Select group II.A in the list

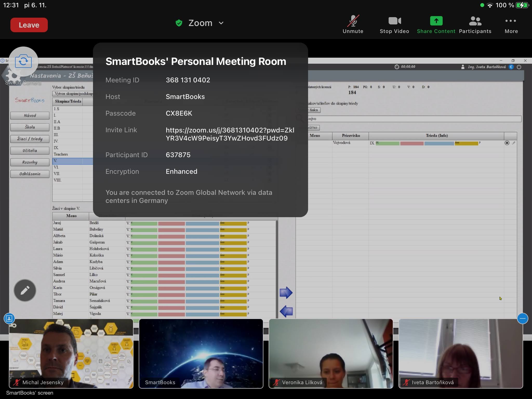(73, 122)
